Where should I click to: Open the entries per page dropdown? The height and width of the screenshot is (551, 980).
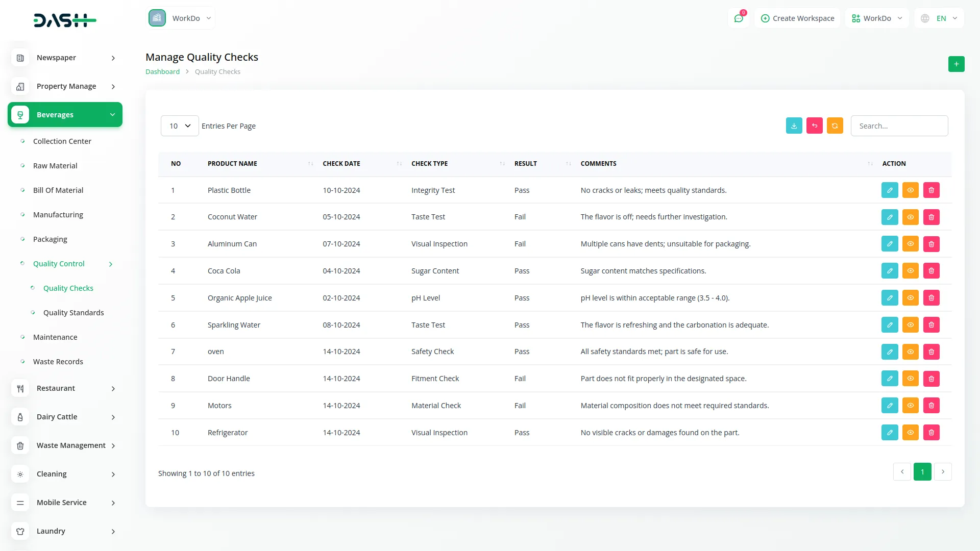(x=180, y=126)
